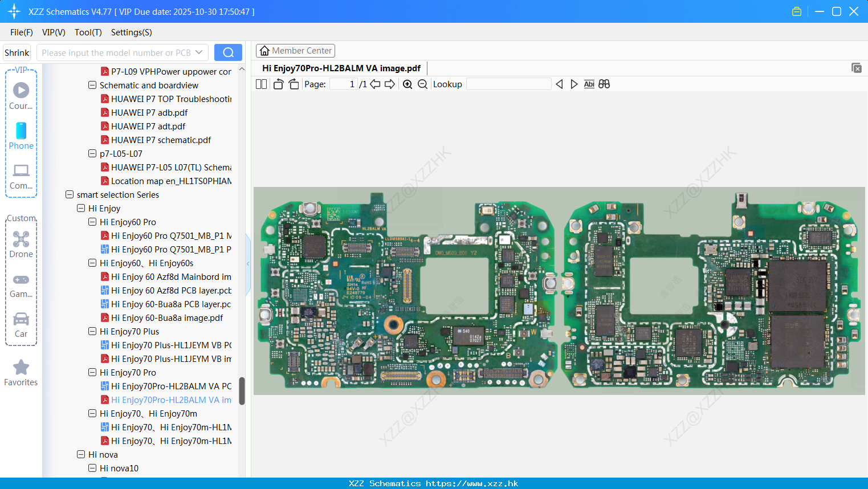Click the left mainboard image
This screenshot has height=489, width=868.
click(x=409, y=291)
